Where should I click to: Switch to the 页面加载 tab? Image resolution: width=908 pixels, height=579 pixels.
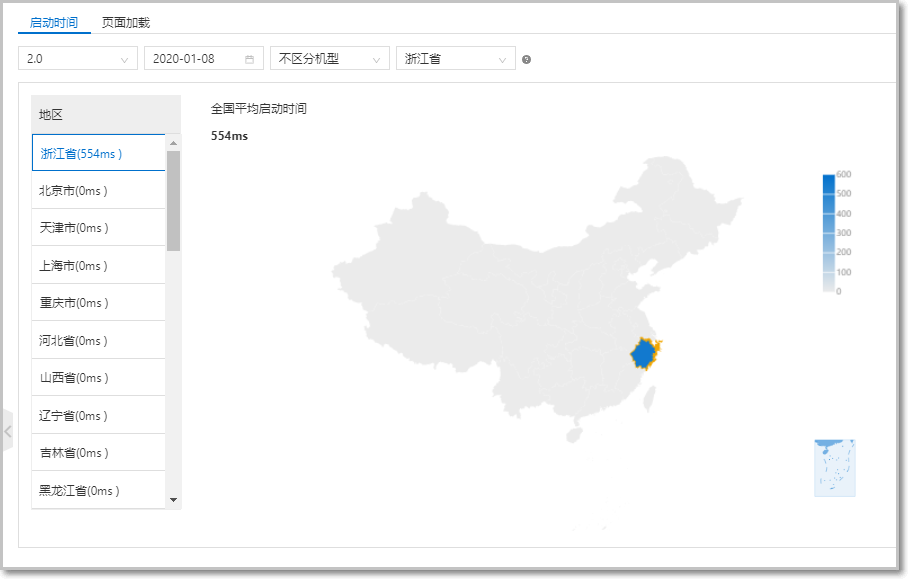[126, 23]
